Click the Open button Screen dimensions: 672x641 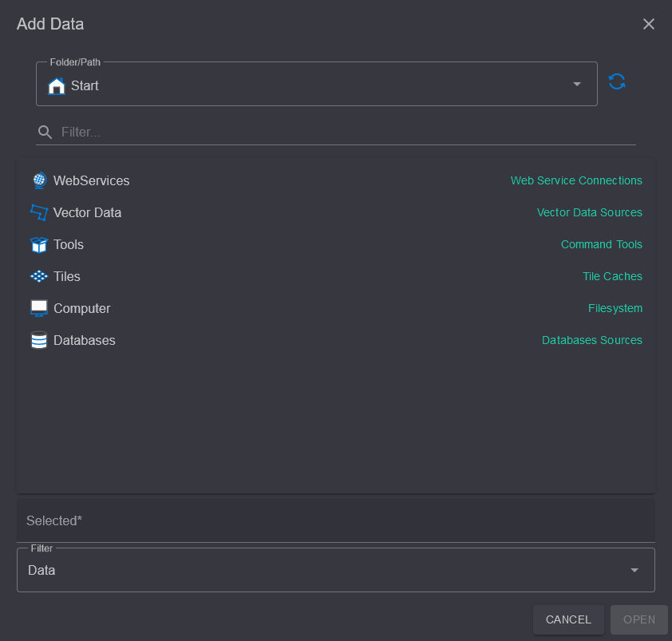(x=639, y=619)
